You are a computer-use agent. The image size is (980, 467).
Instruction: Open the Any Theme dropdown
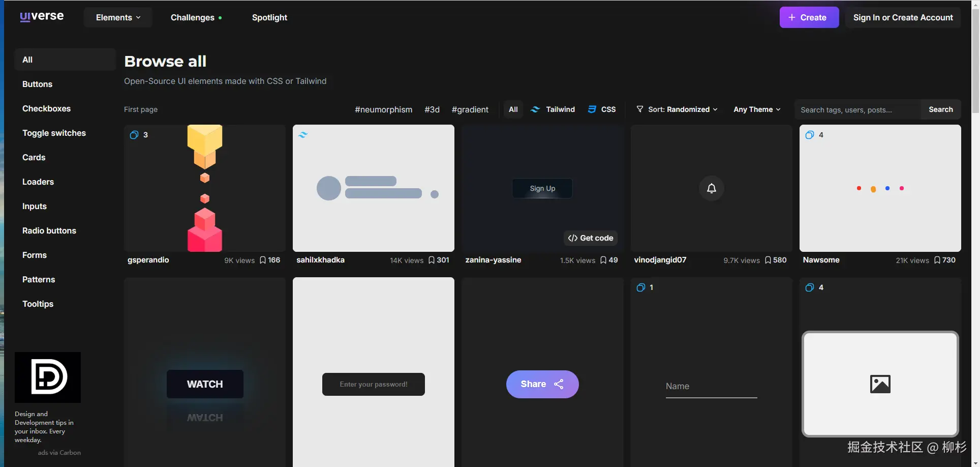click(757, 109)
